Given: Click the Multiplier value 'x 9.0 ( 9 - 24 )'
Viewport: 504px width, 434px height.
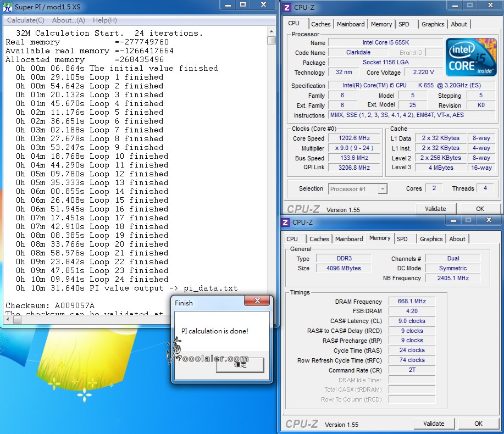Looking at the screenshot, I should (354, 148).
